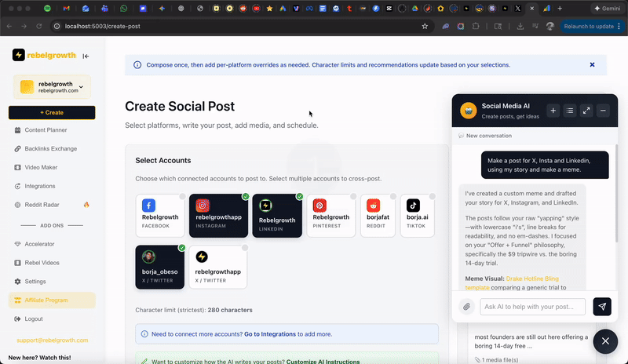The image size is (628, 364).
Task: Close the chat with round X button
Action: (x=605, y=341)
